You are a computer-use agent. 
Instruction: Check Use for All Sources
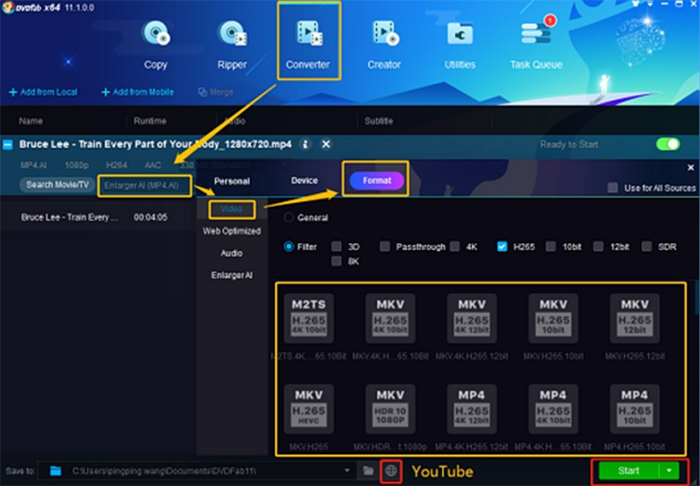coord(613,187)
